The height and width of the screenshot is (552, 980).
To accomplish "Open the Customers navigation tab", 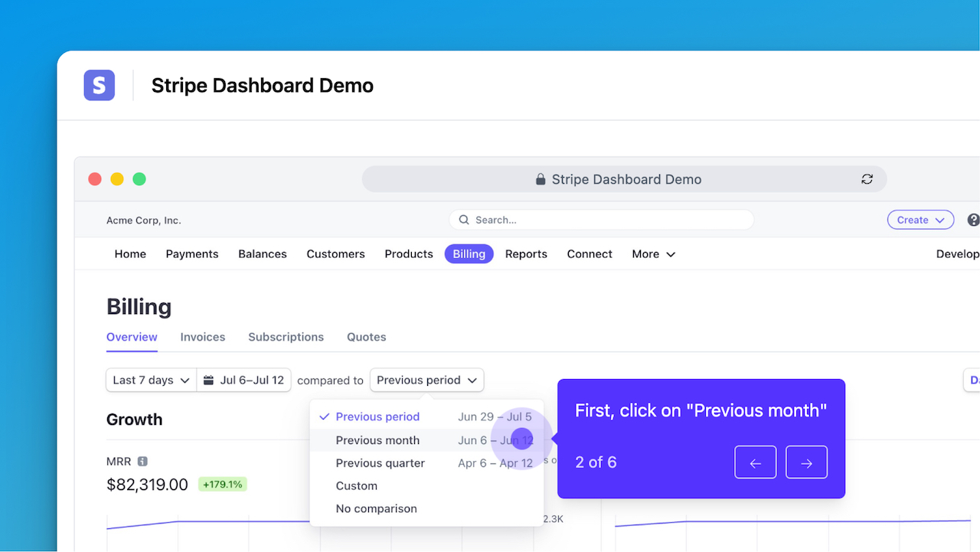I will 335,254.
